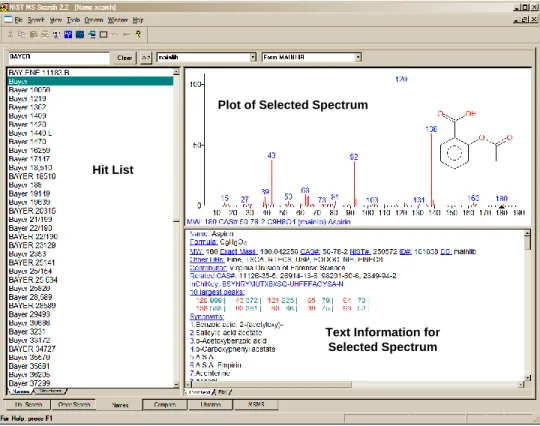Viewport: 540px width, 426px height.
Task: Select the Names tab under hit list
Action: tap(21, 392)
